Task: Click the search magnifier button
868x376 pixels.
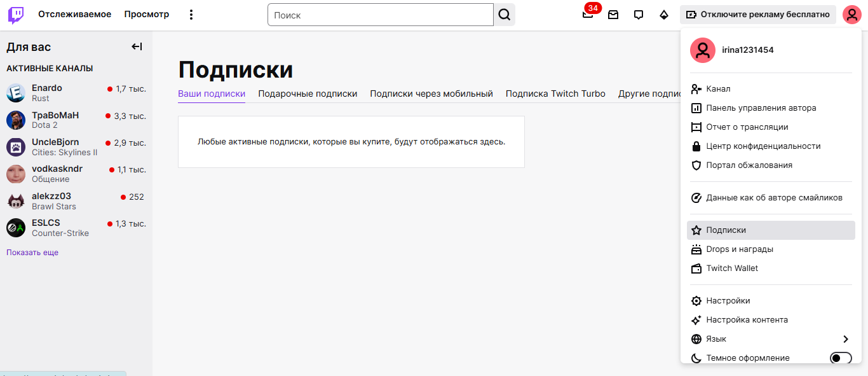Action: coord(505,15)
